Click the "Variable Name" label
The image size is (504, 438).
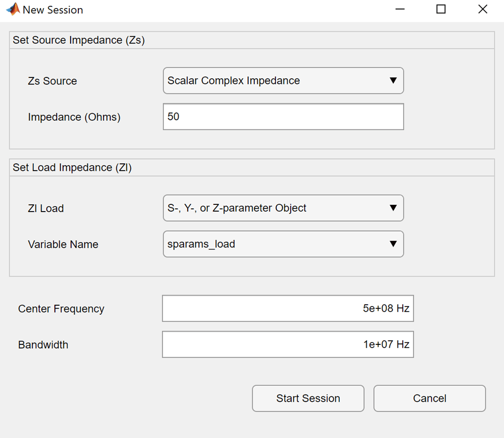63,245
